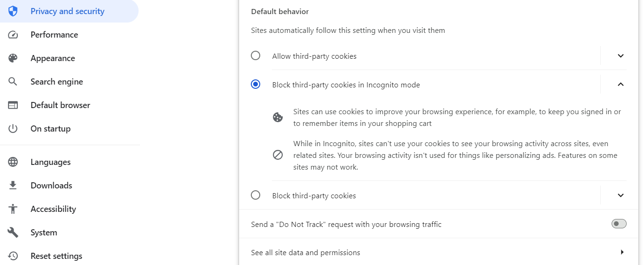Click the Privacy and security shield icon
644x265 pixels.
pos(13,11)
